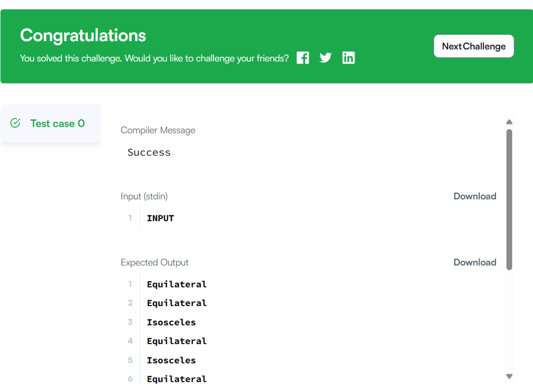Click the scrollbar down arrow

pyautogui.click(x=510, y=376)
